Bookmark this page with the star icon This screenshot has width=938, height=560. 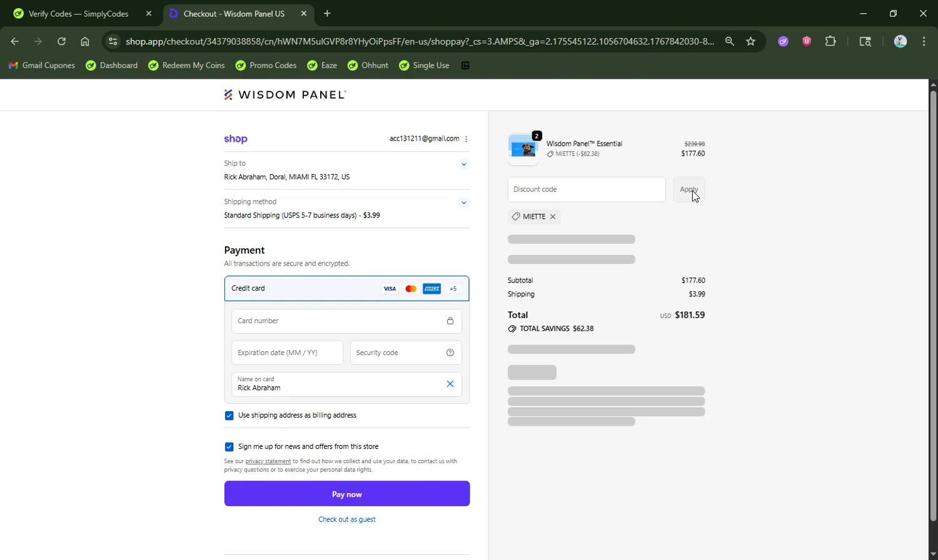pos(751,41)
